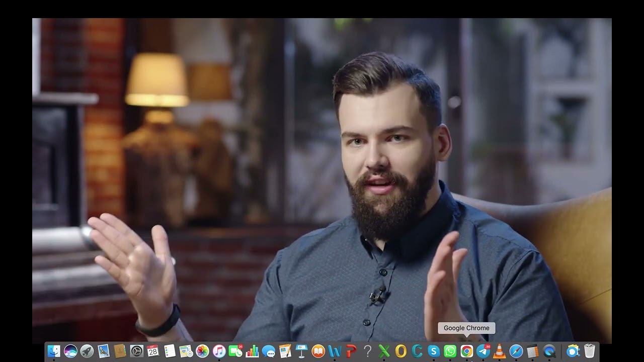Launch Microsoft Word
This screenshot has height=362, width=644.
pyautogui.click(x=335, y=351)
